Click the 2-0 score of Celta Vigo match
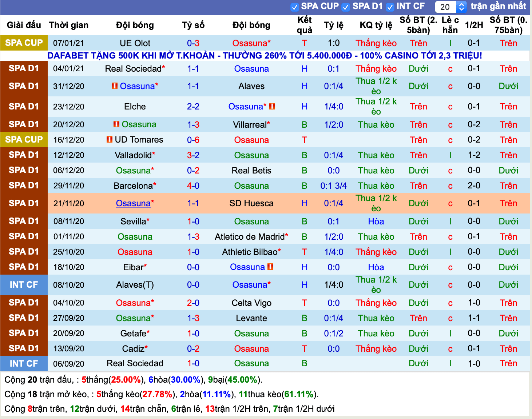 (x=193, y=303)
